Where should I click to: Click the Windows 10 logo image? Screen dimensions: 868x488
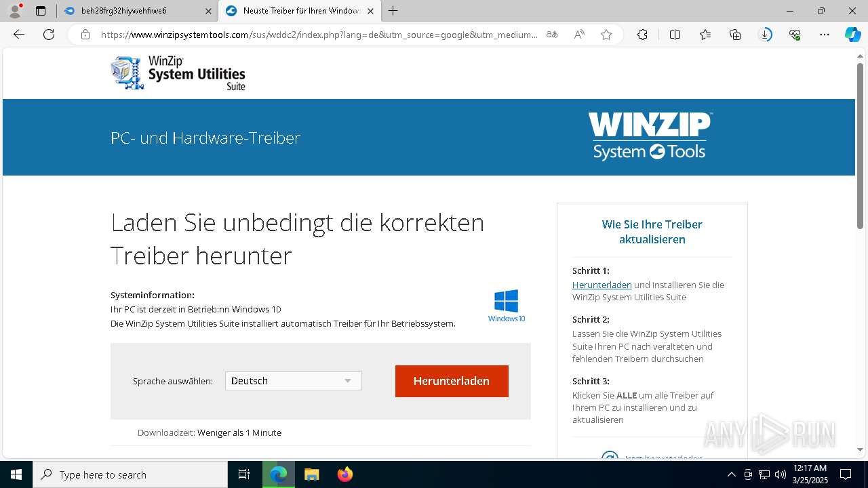507,306
